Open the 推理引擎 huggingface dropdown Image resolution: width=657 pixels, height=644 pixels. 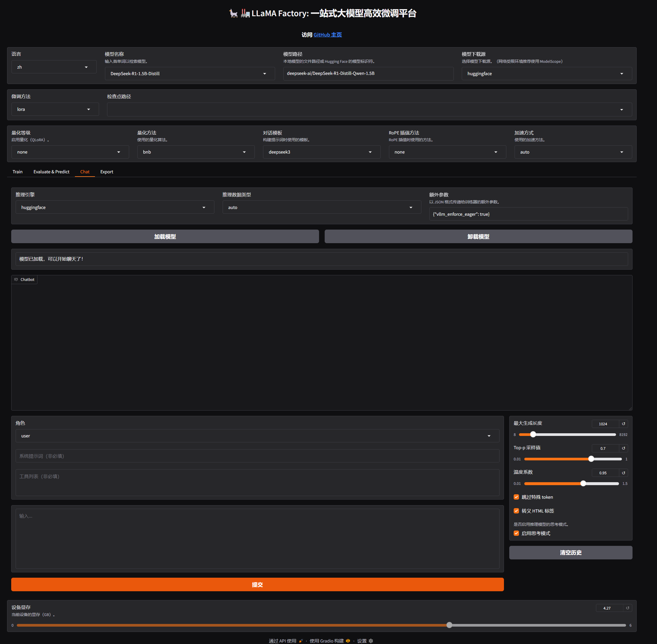(x=115, y=207)
